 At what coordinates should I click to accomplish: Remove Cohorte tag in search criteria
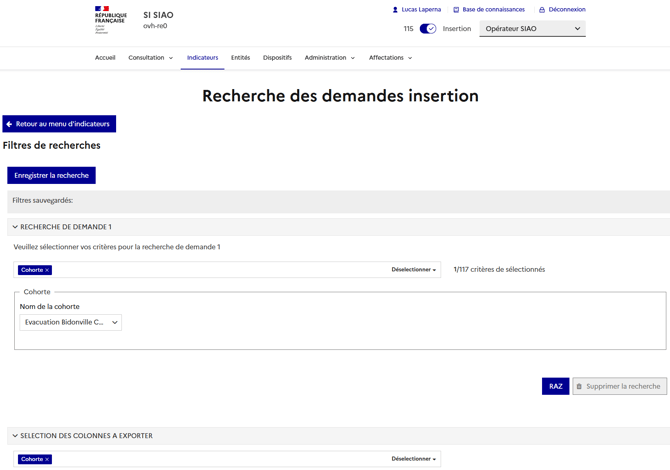(x=47, y=270)
